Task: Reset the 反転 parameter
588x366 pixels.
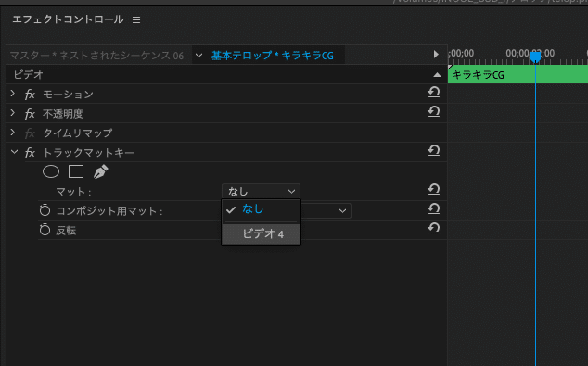Action: coord(433,229)
